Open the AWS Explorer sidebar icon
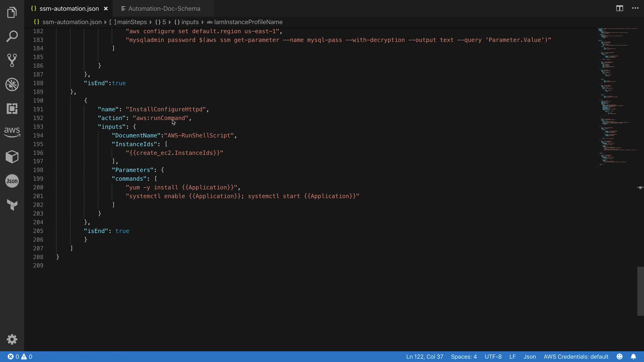 pyautogui.click(x=12, y=132)
